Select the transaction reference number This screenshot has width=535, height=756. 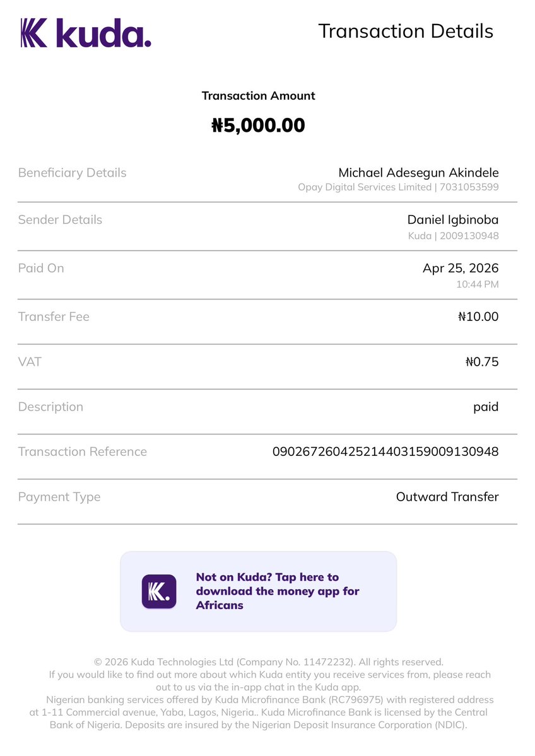[385, 451]
